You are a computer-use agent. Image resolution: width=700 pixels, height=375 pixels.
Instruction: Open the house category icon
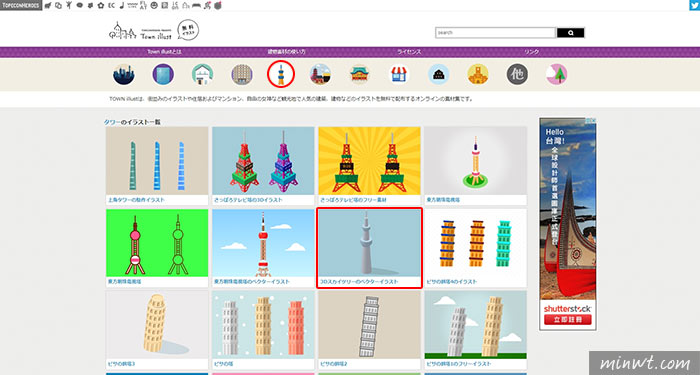(x=202, y=74)
